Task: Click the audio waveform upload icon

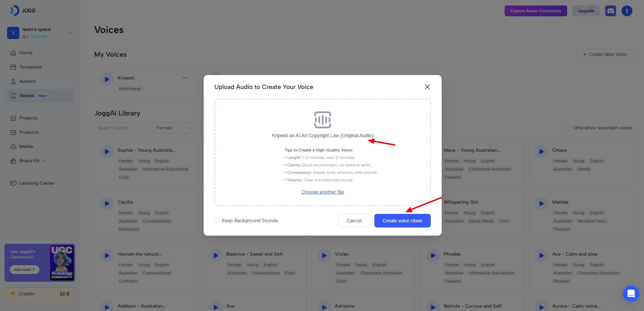Action: (x=322, y=120)
